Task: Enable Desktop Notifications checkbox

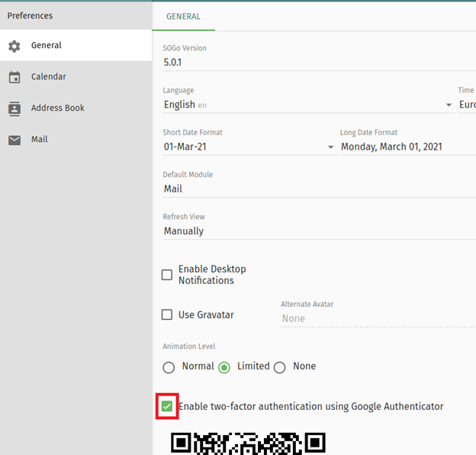Action: point(167,275)
